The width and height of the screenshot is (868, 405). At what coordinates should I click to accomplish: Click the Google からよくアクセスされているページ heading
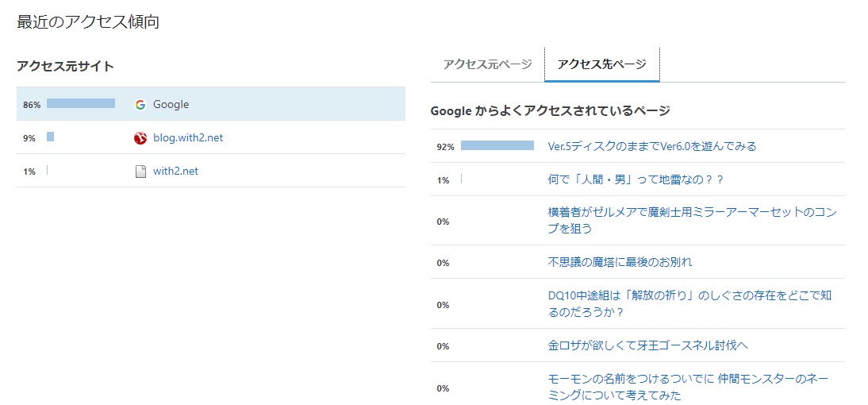551,111
